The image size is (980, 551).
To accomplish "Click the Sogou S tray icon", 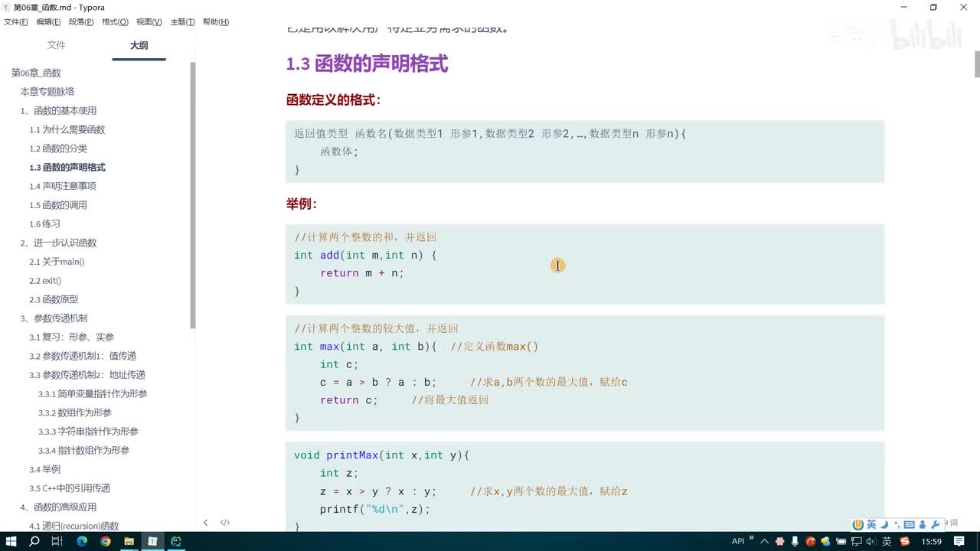I will (905, 541).
